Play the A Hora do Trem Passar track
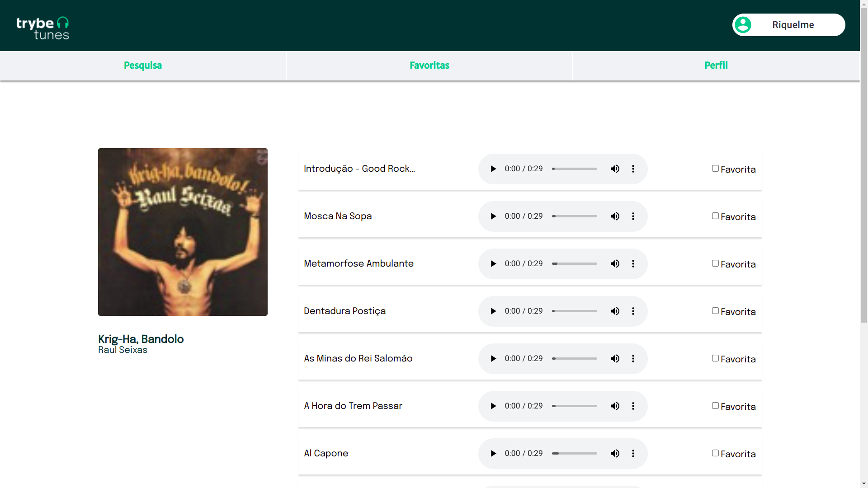This screenshot has width=868, height=488. point(493,406)
